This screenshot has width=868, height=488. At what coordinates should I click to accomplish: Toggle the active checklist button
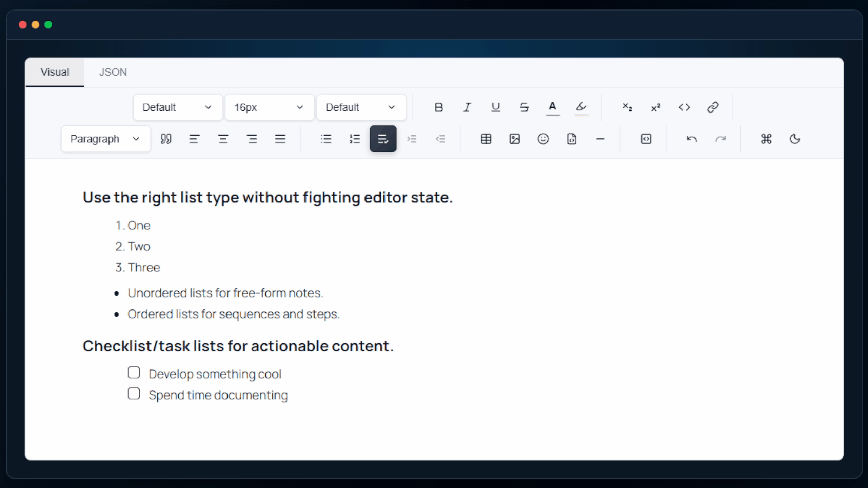pos(383,139)
